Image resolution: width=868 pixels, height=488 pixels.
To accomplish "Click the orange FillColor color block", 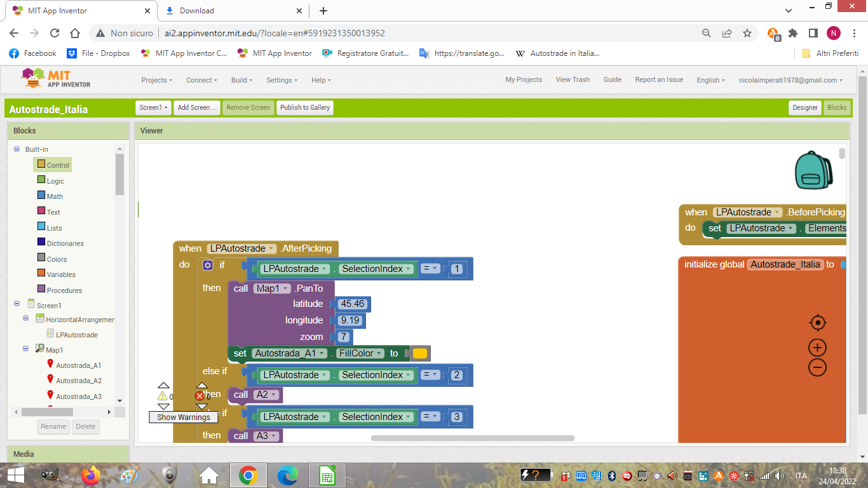I will (x=420, y=353).
